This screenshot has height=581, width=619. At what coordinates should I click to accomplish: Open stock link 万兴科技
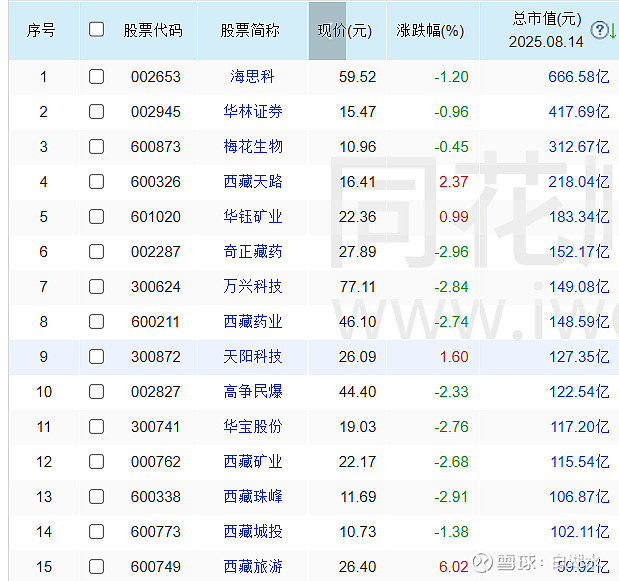click(x=253, y=287)
